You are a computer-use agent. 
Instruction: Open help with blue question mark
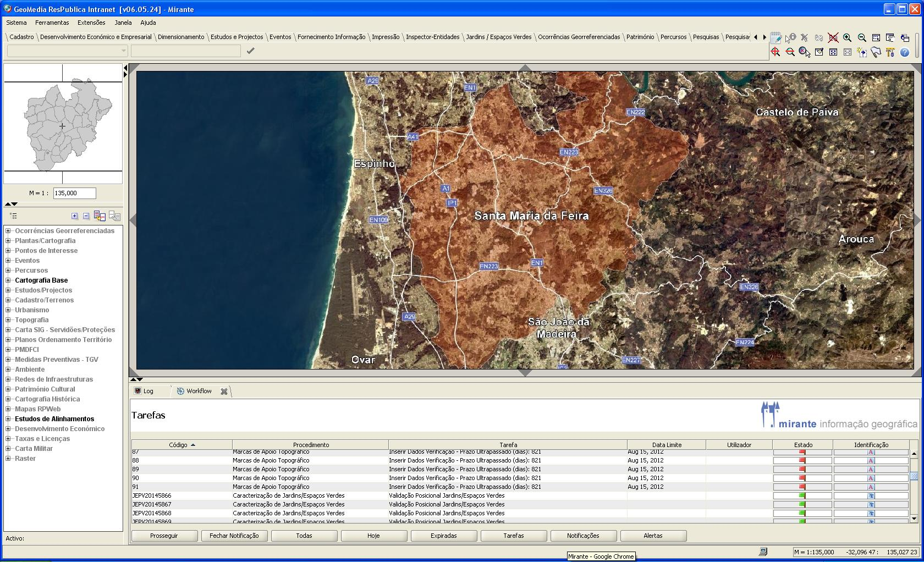905,52
